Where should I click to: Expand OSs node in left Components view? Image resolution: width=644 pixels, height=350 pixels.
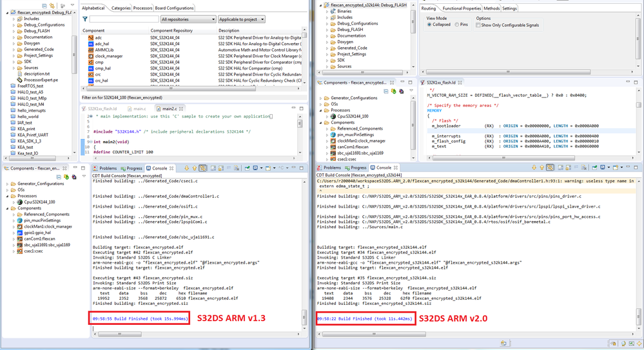click(7, 190)
